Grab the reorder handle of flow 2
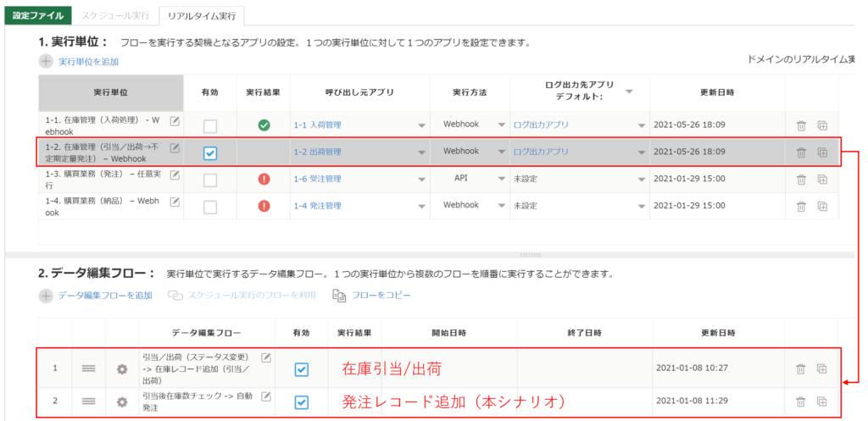Screen dimensions: 868x421 click(88, 402)
